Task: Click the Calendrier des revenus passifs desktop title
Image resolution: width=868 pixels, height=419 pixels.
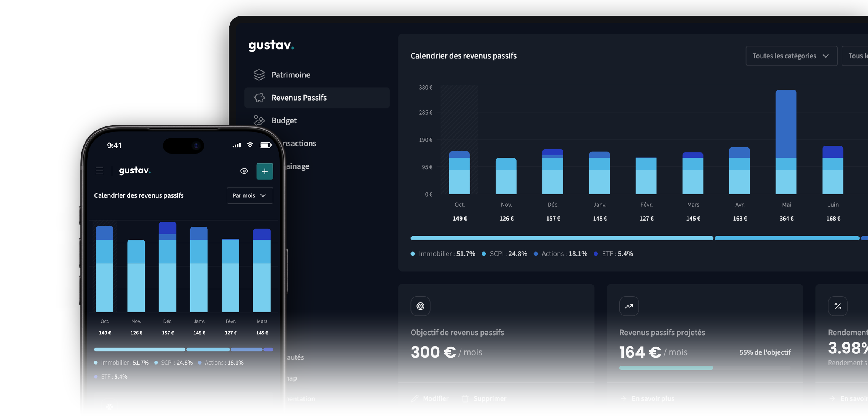Action: [x=463, y=56]
